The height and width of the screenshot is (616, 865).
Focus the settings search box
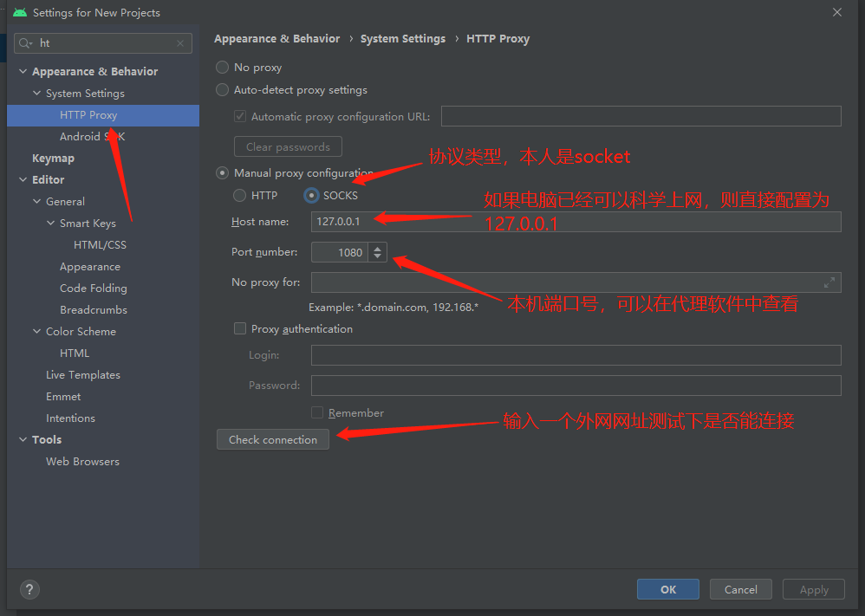pyautogui.click(x=102, y=43)
